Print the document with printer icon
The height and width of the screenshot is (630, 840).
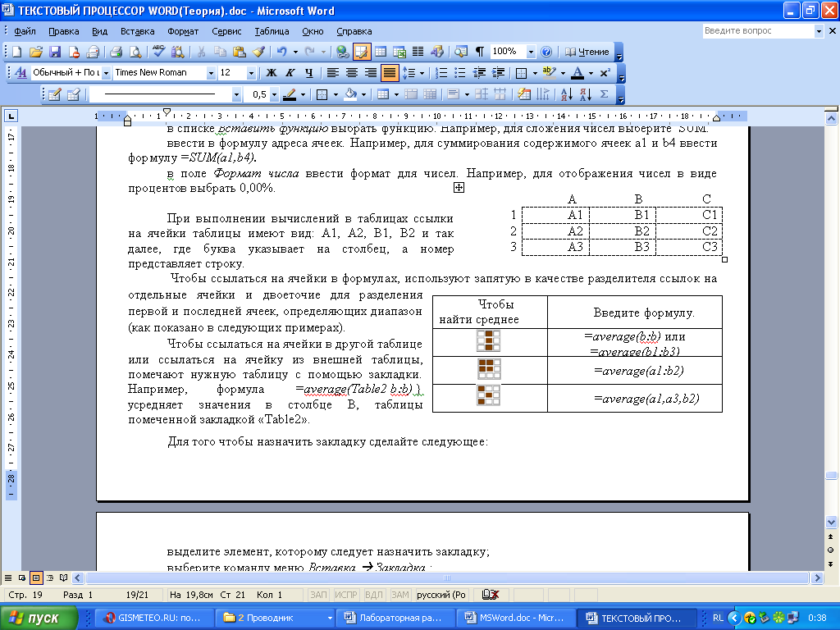pyautogui.click(x=116, y=52)
